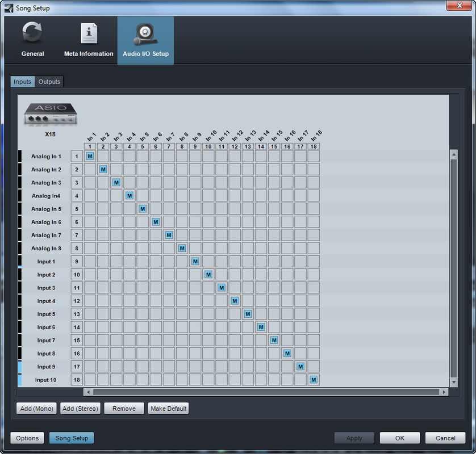Image resolution: width=476 pixels, height=454 pixels.
Task: Open the General settings page
Action: (x=33, y=40)
